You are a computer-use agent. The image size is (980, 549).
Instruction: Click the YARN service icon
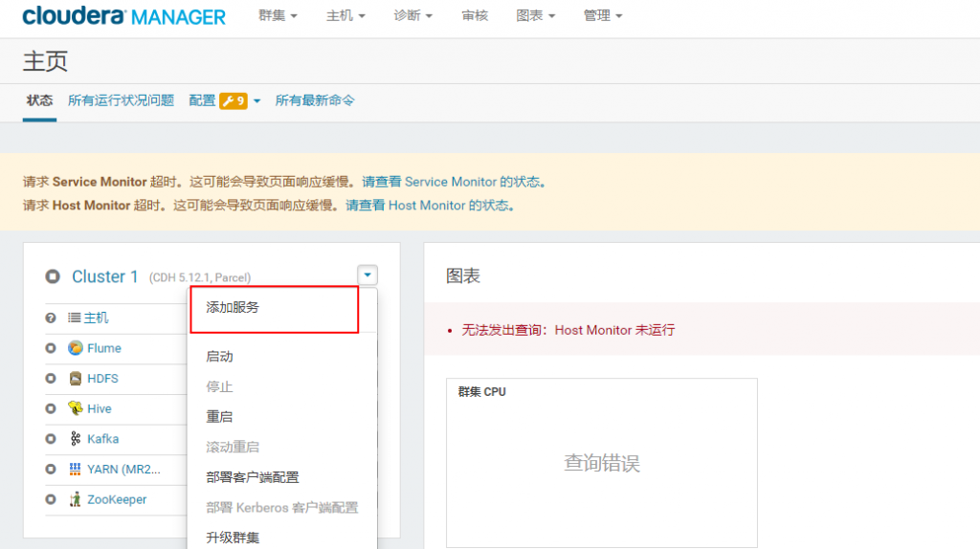pyautogui.click(x=75, y=469)
